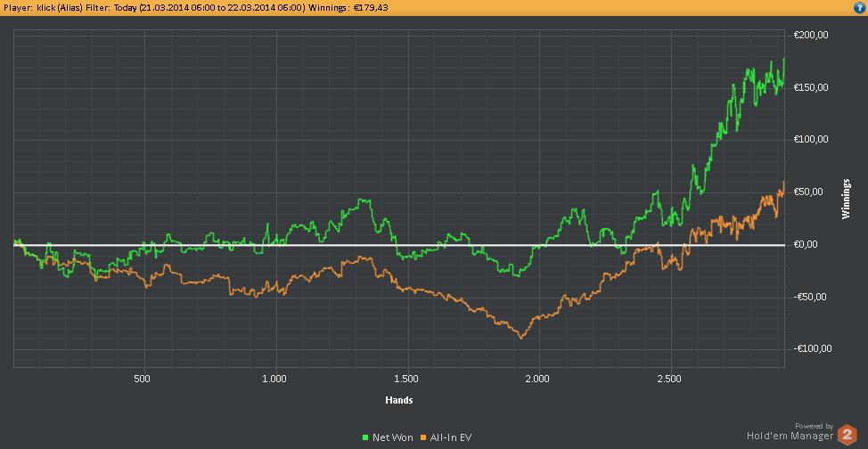
Task: Click the €0,00 axis value
Action: pyautogui.click(x=807, y=244)
